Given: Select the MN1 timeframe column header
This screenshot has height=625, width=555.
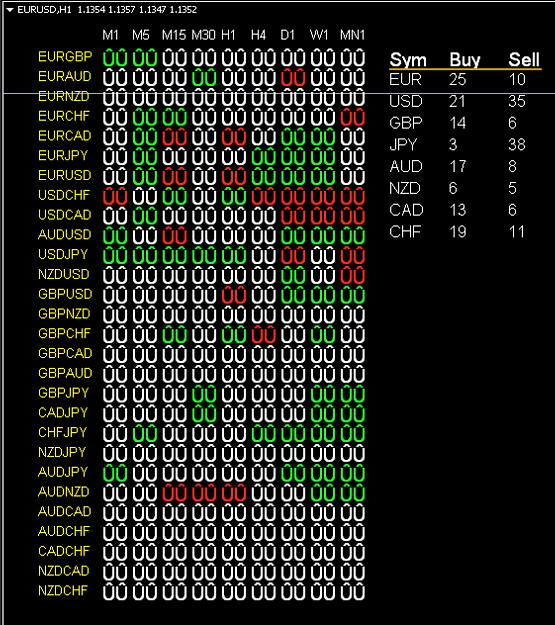Looking at the screenshot, I should click(x=352, y=35).
